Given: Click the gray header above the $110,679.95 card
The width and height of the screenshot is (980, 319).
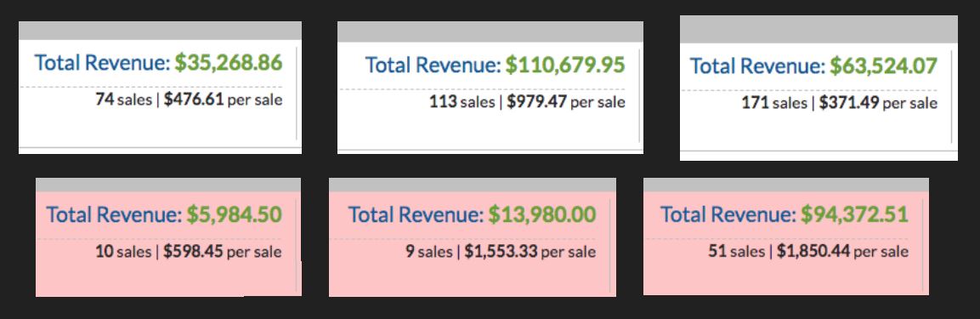Looking at the screenshot, I should tap(490, 32).
